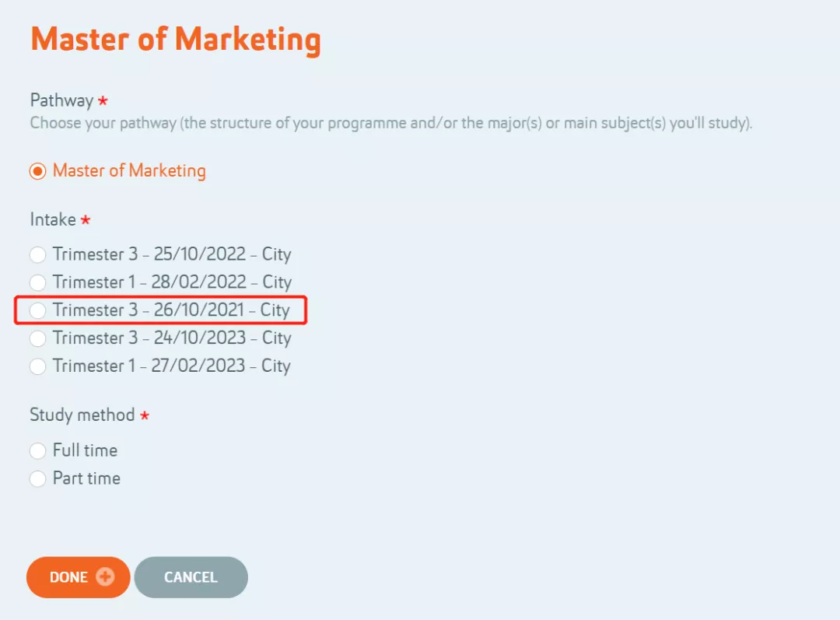This screenshot has width=840, height=620.
Task: Click the 'Trimester 1 – 28/02/2022 – City' label text
Action: click(x=172, y=282)
